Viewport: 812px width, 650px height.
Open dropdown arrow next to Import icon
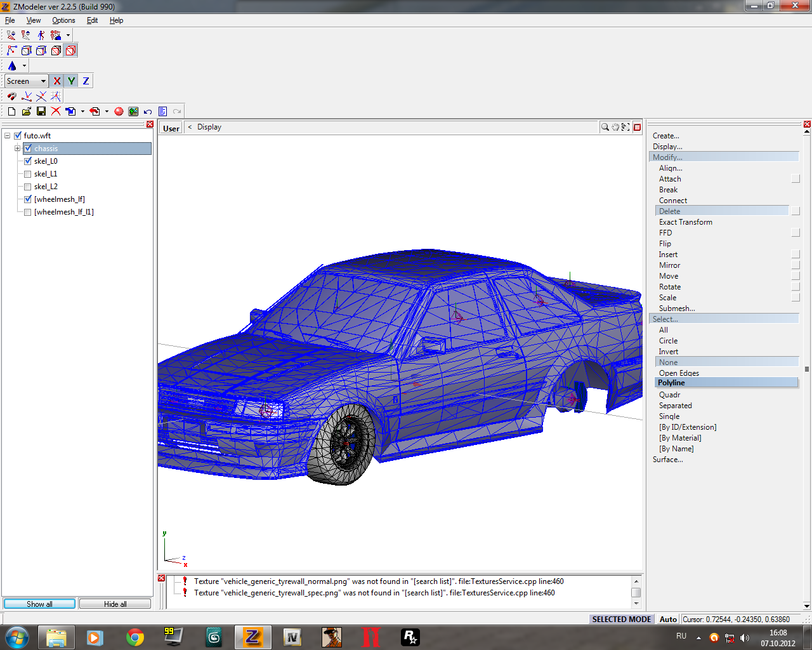(x=82, y=111)
